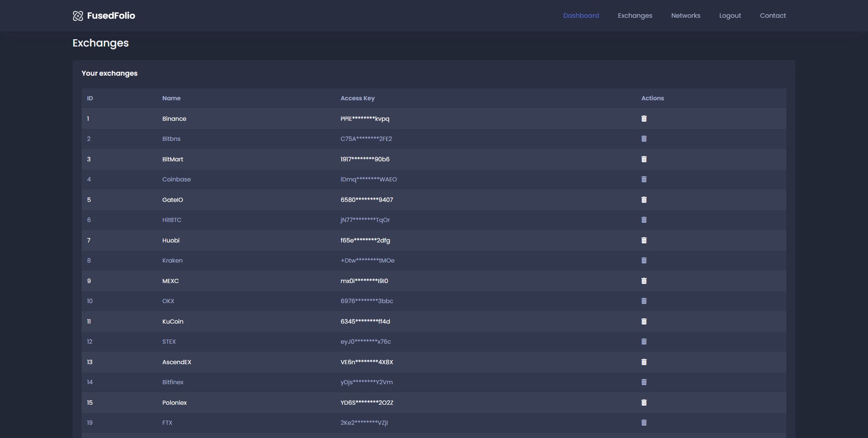Screen dimensions: 868x438
Task: Click the Coinbase name cell
Action: pyautogui.click(x=177, y=180)
